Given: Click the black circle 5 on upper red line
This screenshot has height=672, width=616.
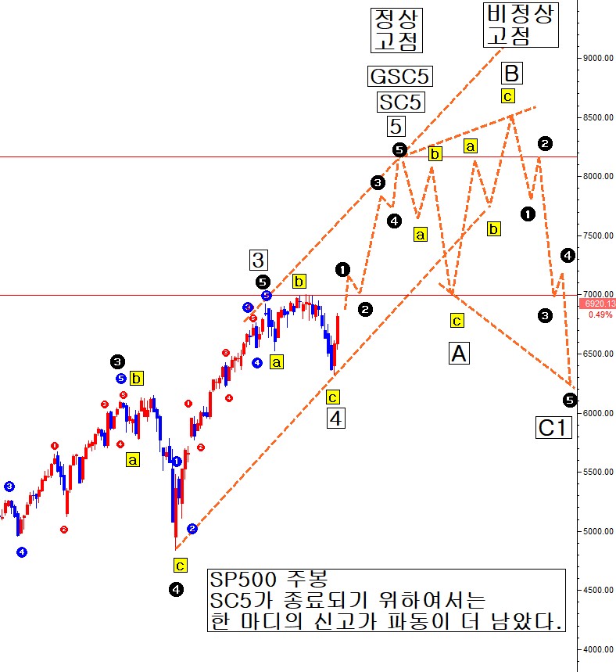Looking at the screenshot, I should point(399,150).
